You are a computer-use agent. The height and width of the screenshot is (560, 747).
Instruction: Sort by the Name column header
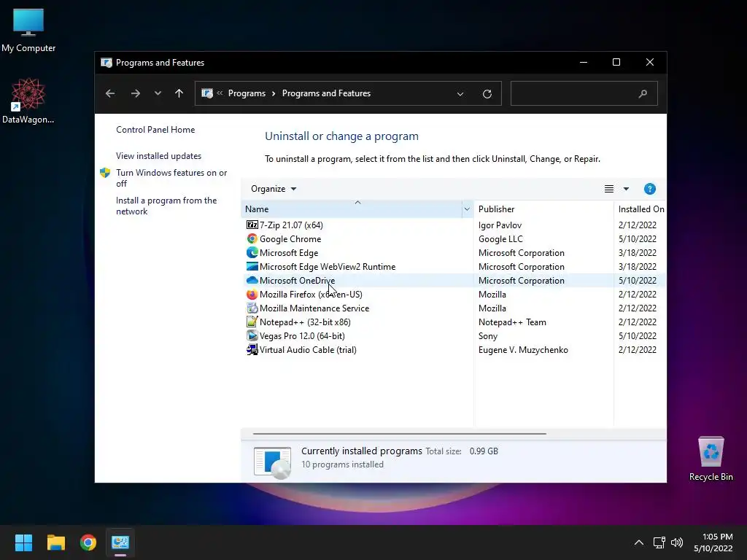tap(352, 209)
